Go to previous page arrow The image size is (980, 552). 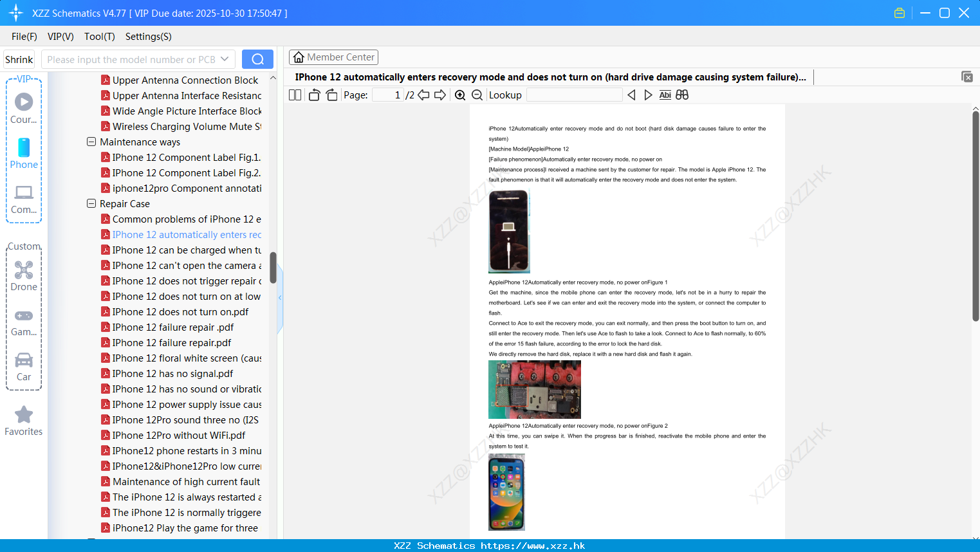pyautogui.click(x=423, y=95)
